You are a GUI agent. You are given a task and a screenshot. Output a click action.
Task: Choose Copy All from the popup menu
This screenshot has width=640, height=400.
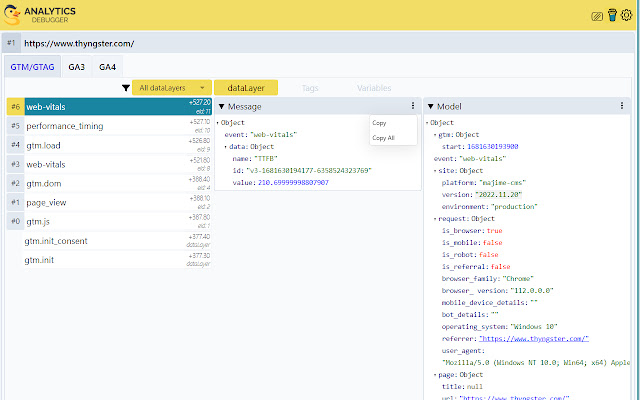383,138
